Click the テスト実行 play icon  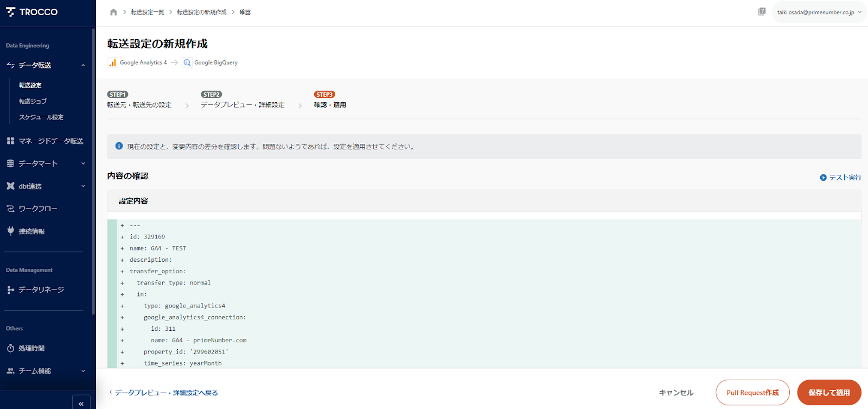[823, 178]
